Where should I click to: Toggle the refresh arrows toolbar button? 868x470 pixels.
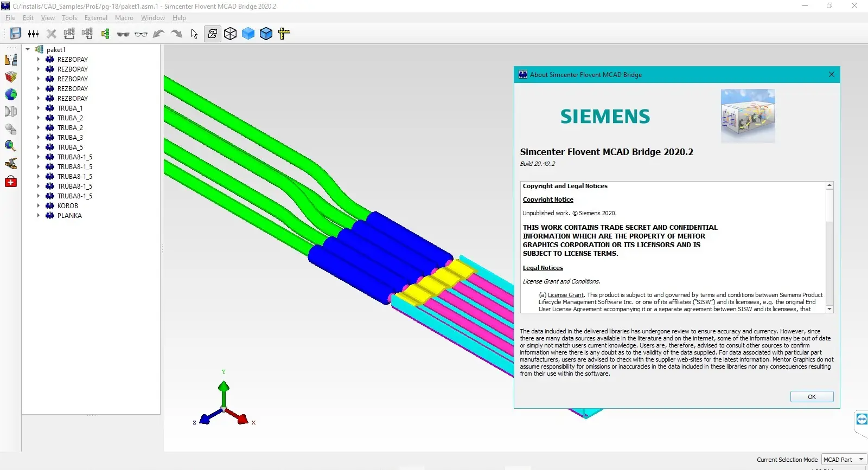pos(213,34)
